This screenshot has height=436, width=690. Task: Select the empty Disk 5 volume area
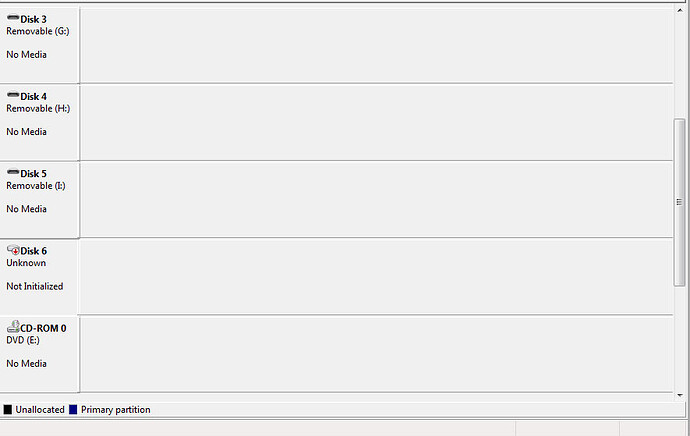377,199
